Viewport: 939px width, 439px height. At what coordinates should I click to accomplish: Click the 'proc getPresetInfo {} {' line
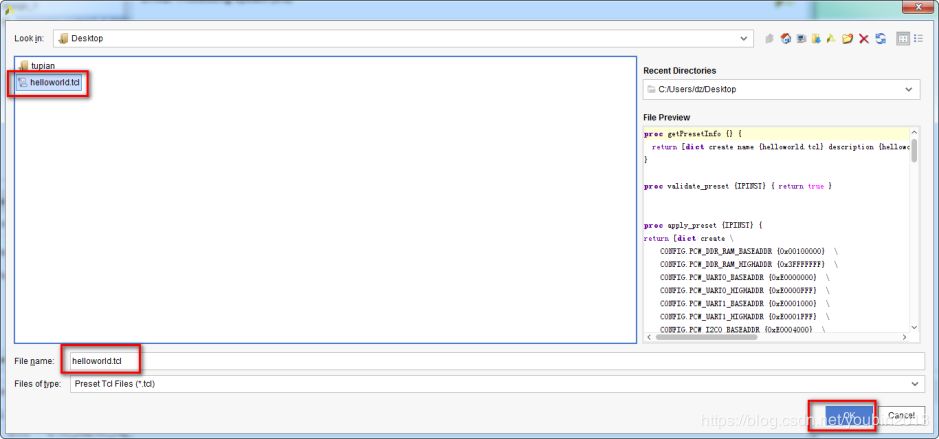[693, 134]
